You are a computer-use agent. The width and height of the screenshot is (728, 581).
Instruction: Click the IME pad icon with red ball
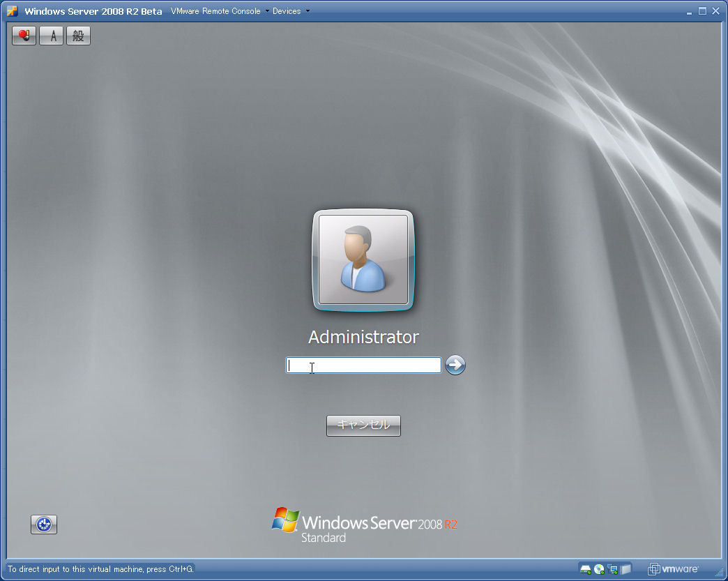click(24, 36)
